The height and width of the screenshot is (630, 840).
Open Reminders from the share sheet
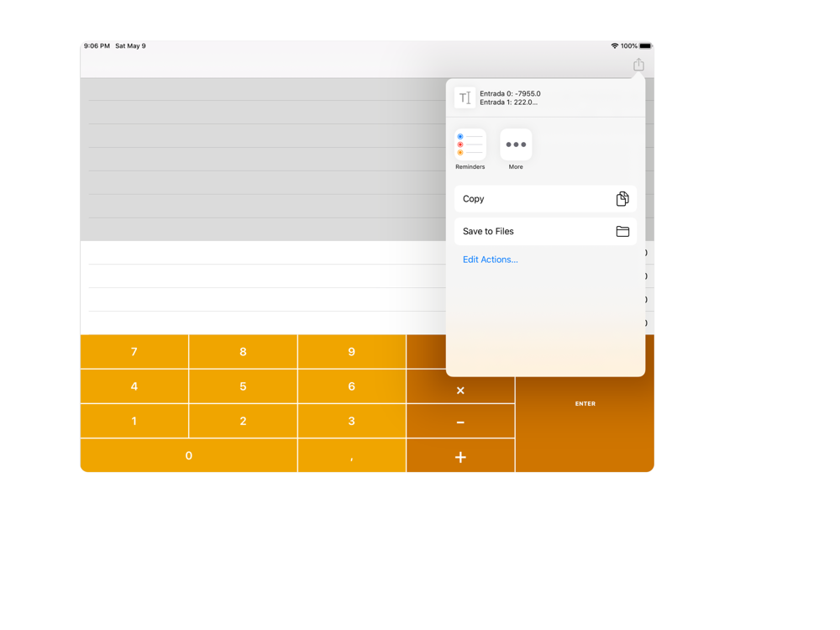pyautogui.click(x=470, y=150)
